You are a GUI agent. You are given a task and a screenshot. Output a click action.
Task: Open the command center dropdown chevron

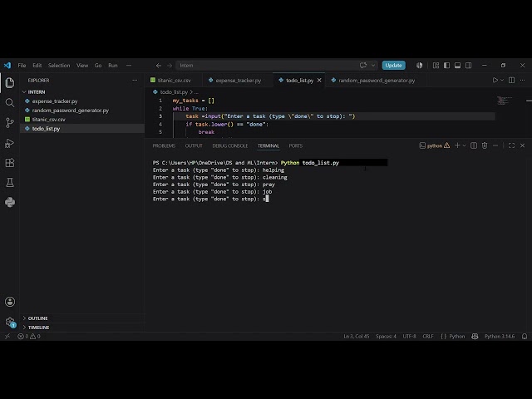click(373, 65)
